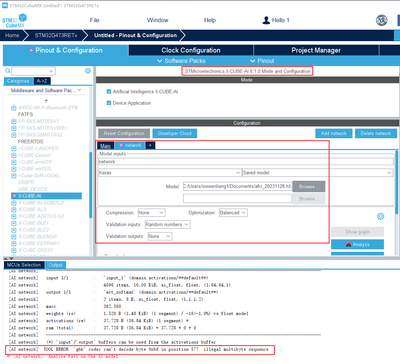
Task: Expand the Software Packs menu
Action: (x=181, y=61)
